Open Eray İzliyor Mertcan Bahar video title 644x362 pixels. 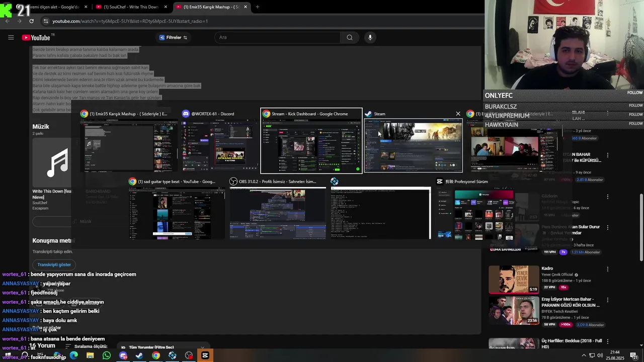click(571, 302)
